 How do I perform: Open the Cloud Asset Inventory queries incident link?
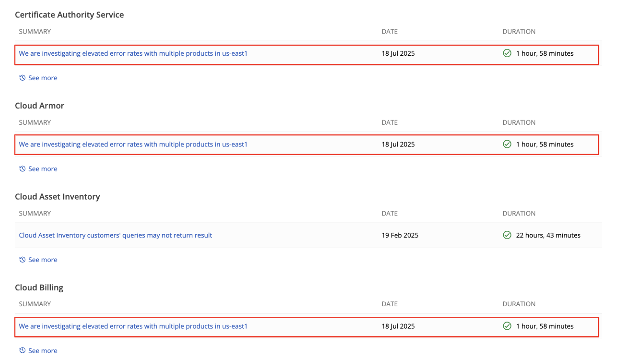click(x=116, y=235)
